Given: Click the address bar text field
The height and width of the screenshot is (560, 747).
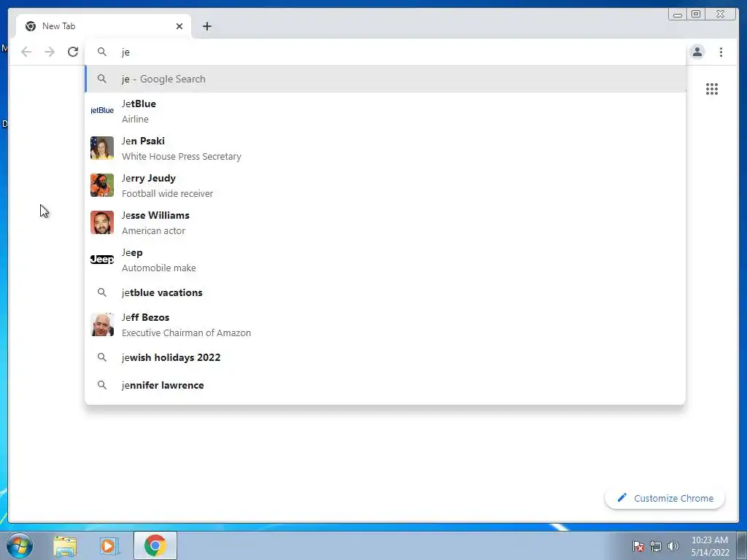Looking at the screenshot, I should click(x=385, y=52).
